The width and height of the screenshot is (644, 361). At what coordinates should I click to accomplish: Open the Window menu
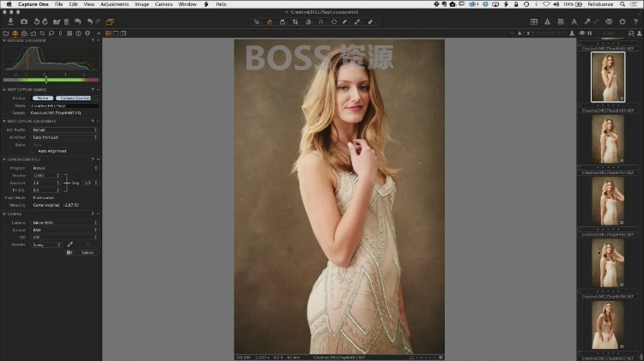click(x=187, y=4)
